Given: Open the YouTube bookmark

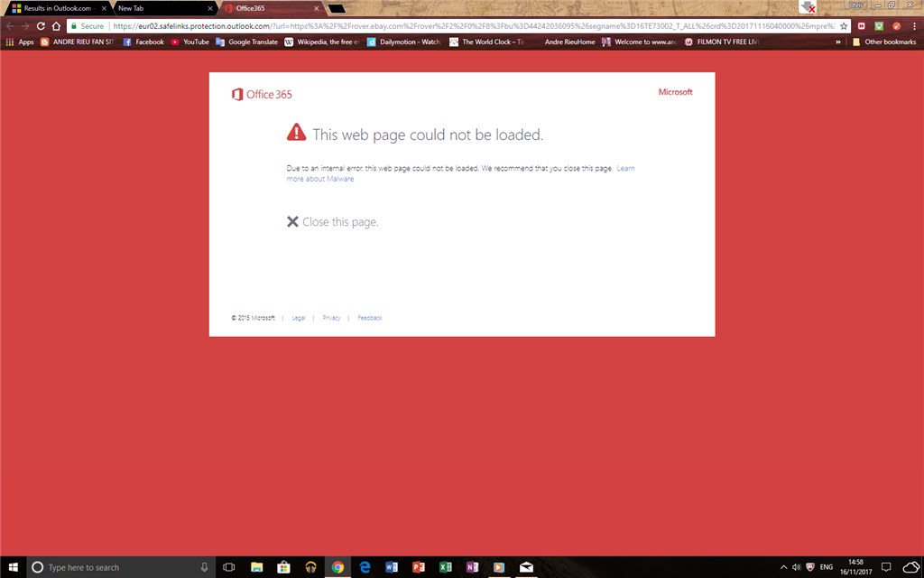Looking at the screenshot, I should tap(189, 42).
